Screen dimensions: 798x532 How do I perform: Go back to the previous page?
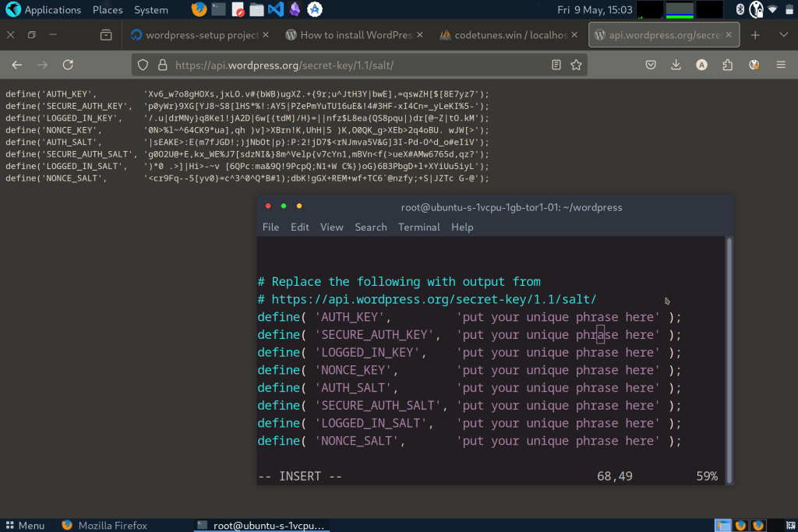(17, 65)
